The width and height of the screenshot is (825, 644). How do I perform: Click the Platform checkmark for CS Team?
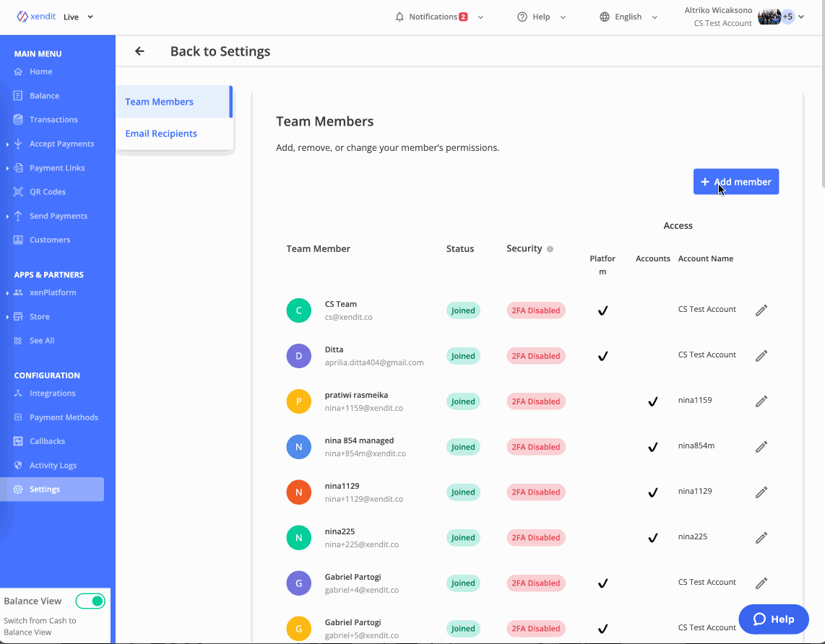(x=602, y=310)
